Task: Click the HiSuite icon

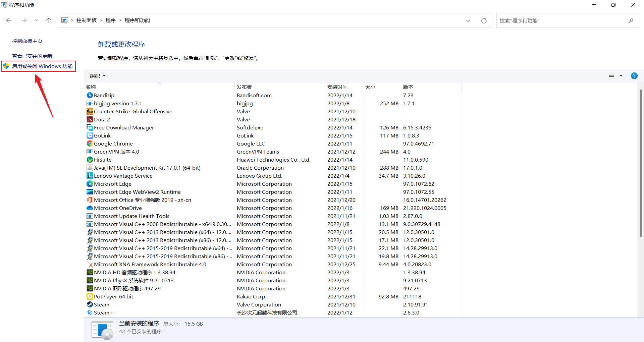Action: 90,160
